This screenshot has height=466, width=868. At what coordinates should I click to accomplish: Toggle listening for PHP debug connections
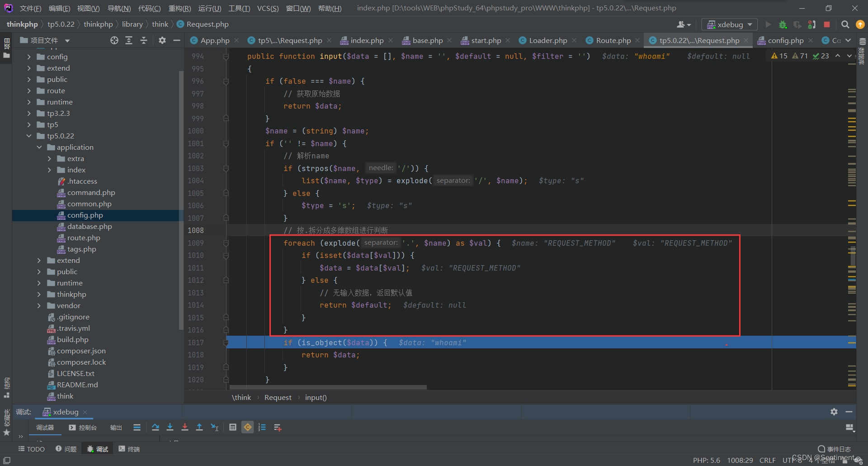tap(812, 24)
